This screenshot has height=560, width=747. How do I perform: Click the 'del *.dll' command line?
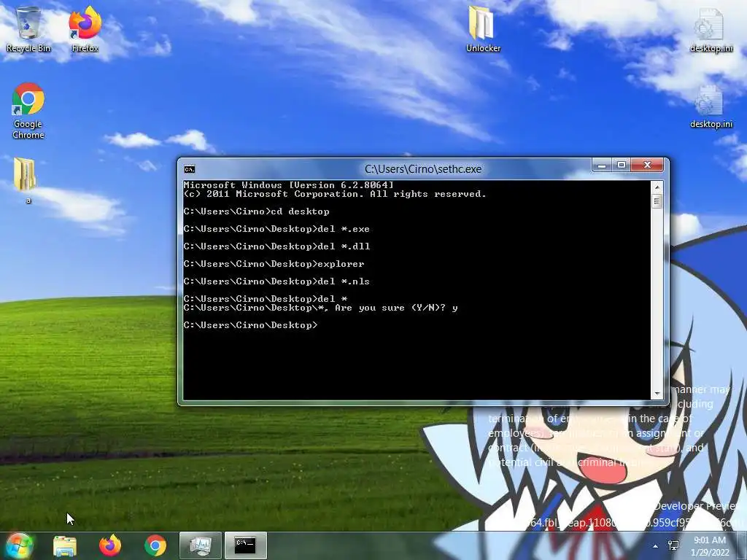[x=276, y=246]
